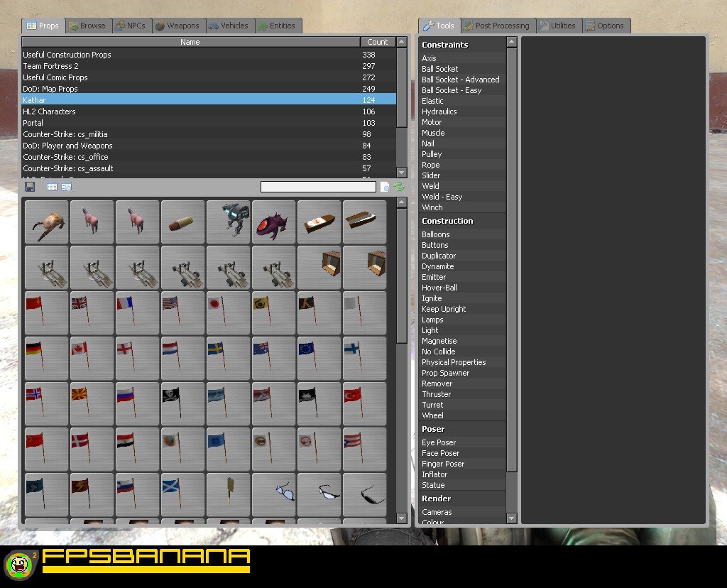
Task: Spawn the American flag prop thumbnail
Action: click(182, 312)
